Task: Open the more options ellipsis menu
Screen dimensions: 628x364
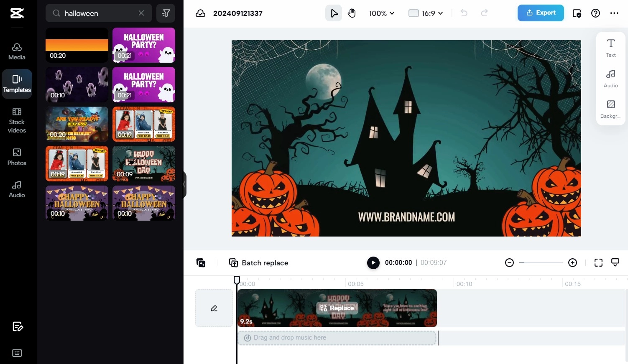Action: (614, 13)
